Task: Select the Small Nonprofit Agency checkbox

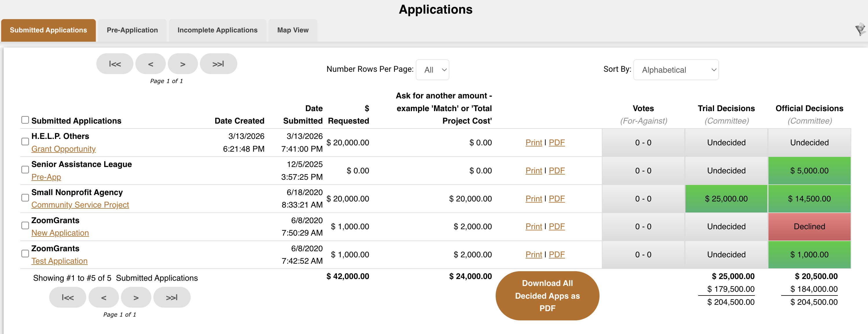Action: (25, 198)
